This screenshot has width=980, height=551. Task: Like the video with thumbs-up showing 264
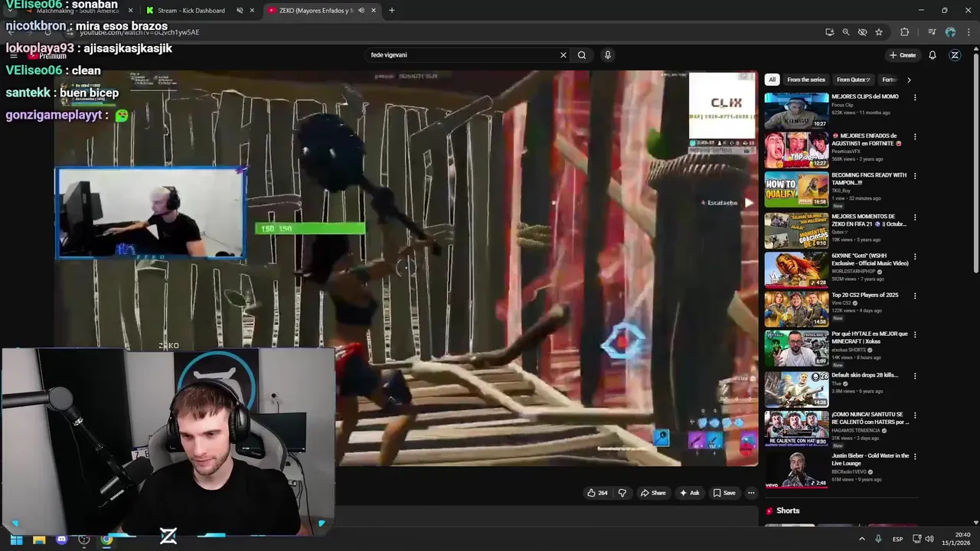[x=597, y=493]
